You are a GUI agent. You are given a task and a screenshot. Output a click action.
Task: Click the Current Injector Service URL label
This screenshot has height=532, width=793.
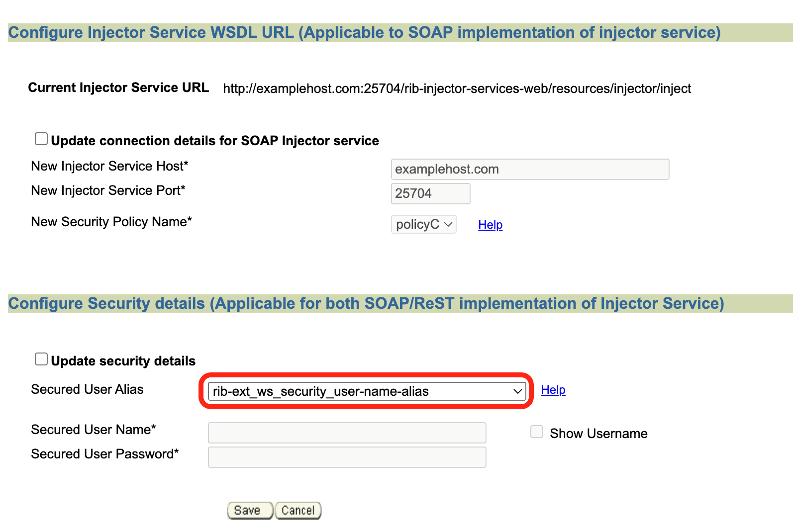tap(118, 88)
